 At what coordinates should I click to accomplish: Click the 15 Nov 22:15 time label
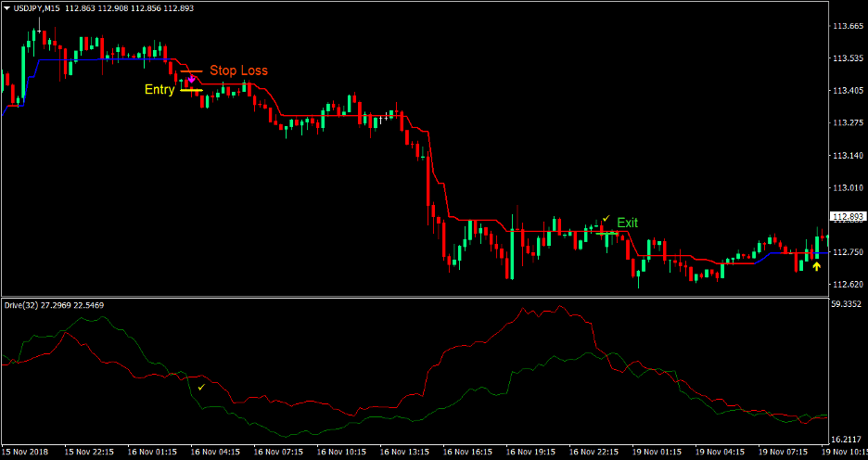pyautogui.click(x=90, y=453)
